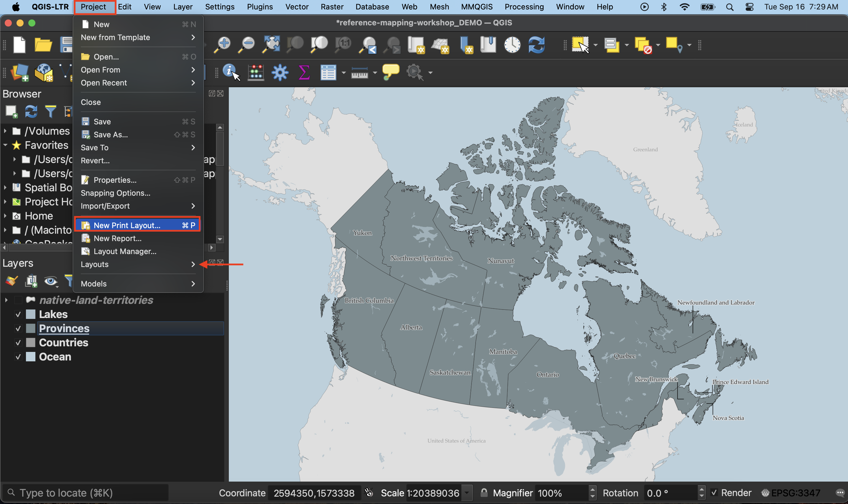
Task: Click the EPSG:3347 CRS button
Action: (x=791, y=493)
